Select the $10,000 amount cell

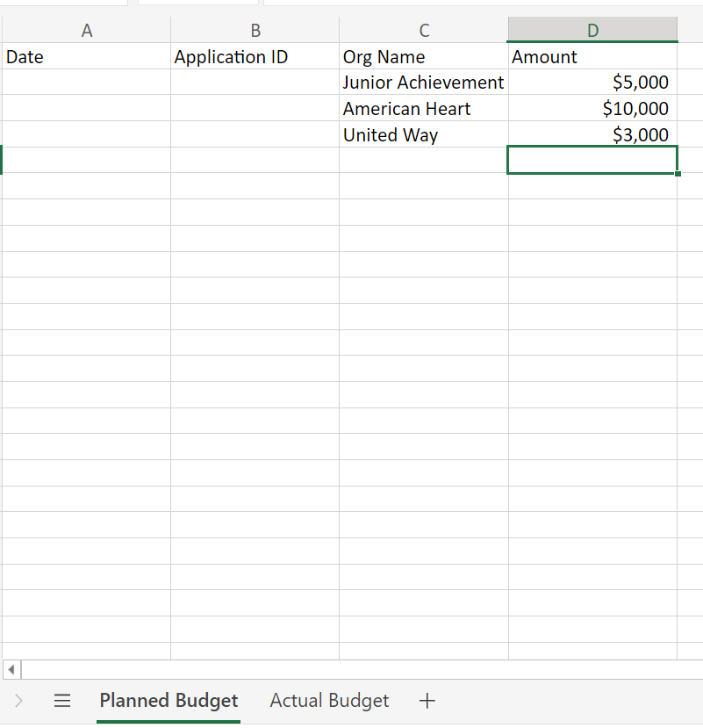click(592, 108)
